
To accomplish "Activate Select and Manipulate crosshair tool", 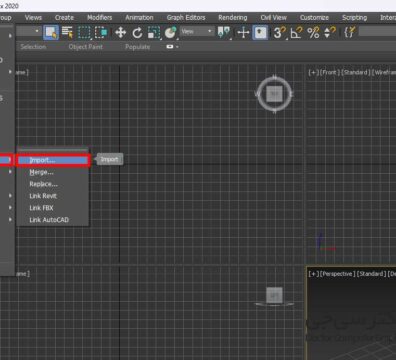I will click(x=243, y=32).
